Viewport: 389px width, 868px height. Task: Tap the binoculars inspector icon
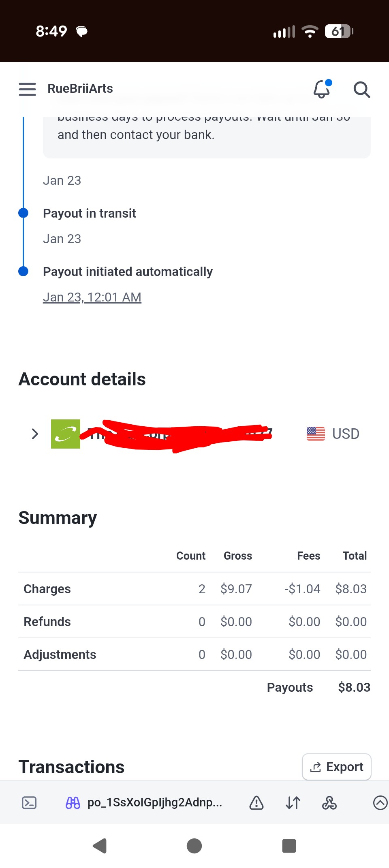(x=73, y=803)
